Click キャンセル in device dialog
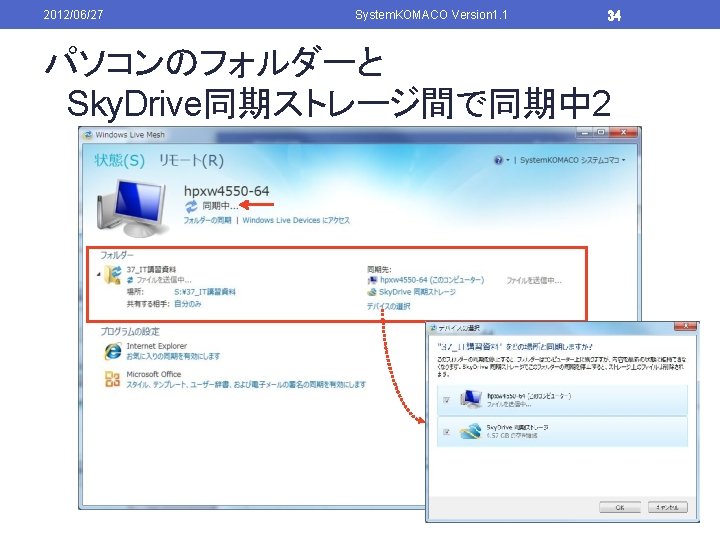The image size is (720, 540). coord(668,507)
